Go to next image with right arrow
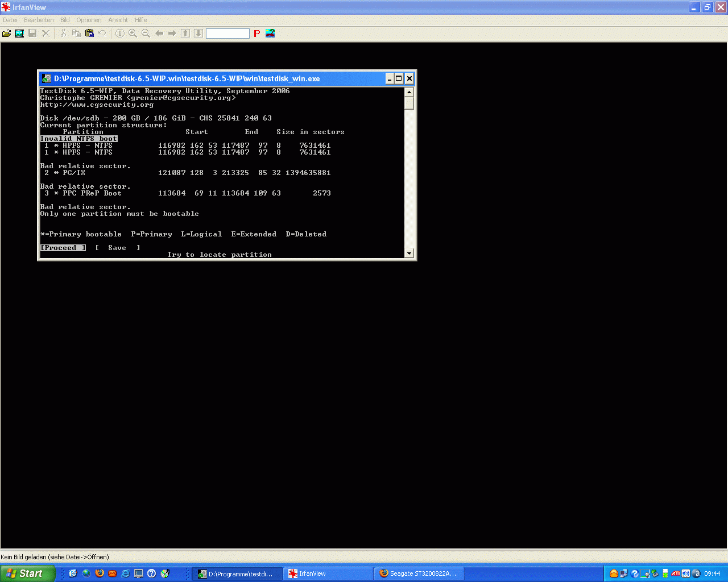The height and width of the screenshot is (582, 728). click(172, 34)
